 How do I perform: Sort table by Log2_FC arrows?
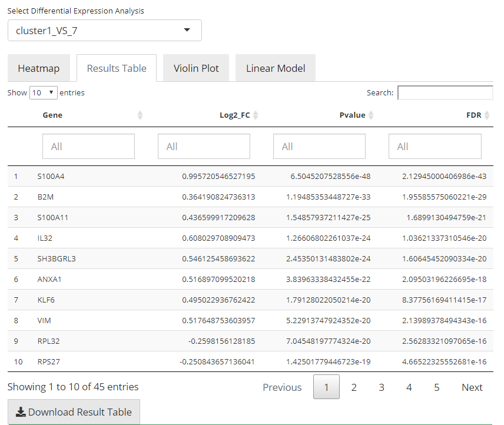[x=256, y=115]
